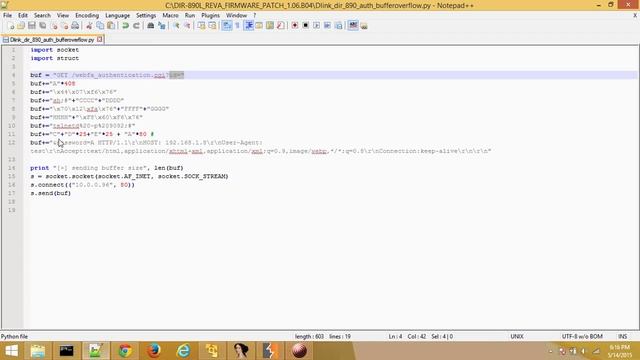This screenshot has height=360, width=640.
Task: Click the UTF-8 w/o BOM encoding status field
Action: pyautogui.click(x=582, y=337)
